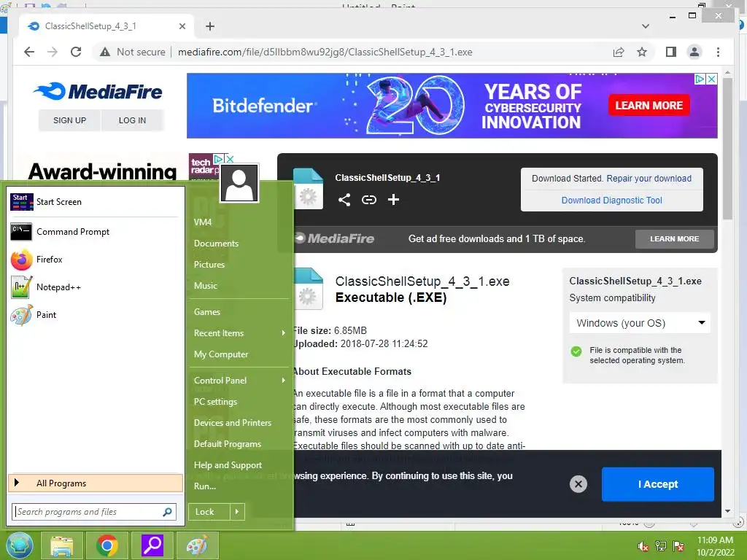Viewport: 747px width, 560px height.
Task: Open Chrome three-dot menu
Action: click(718, 52)
